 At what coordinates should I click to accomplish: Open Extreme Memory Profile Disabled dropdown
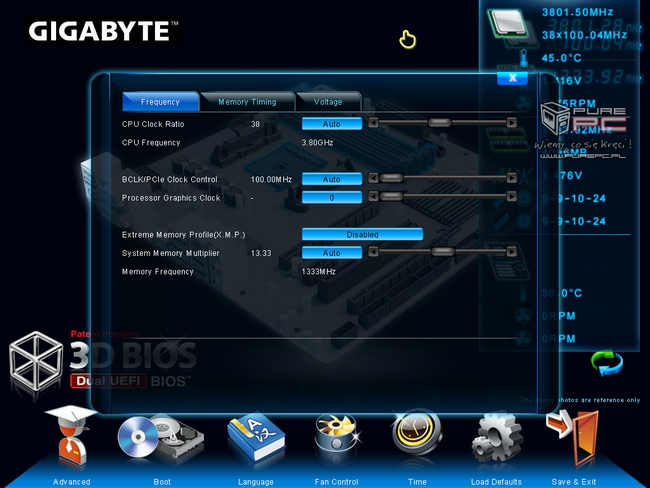tap(362, 234)
